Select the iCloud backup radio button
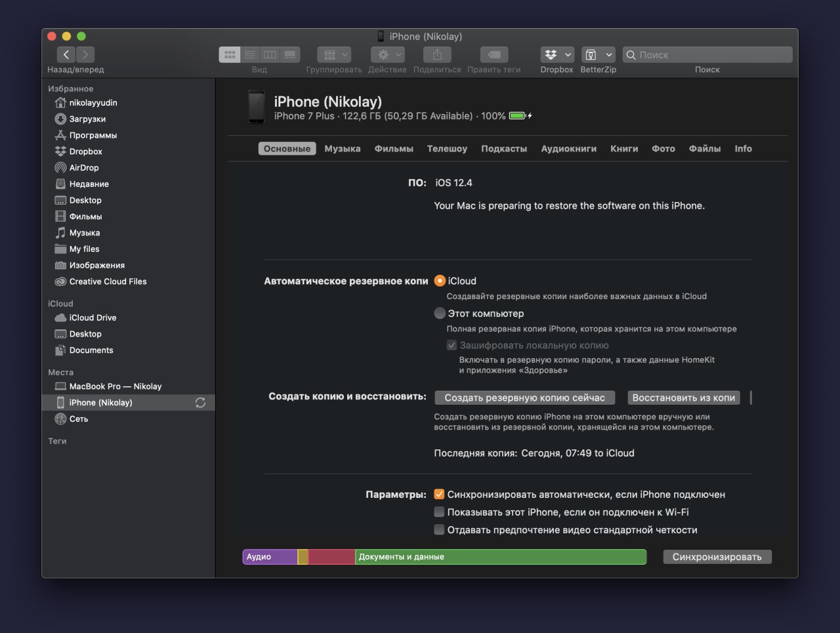Screen dimensions: 840x633 440,281
